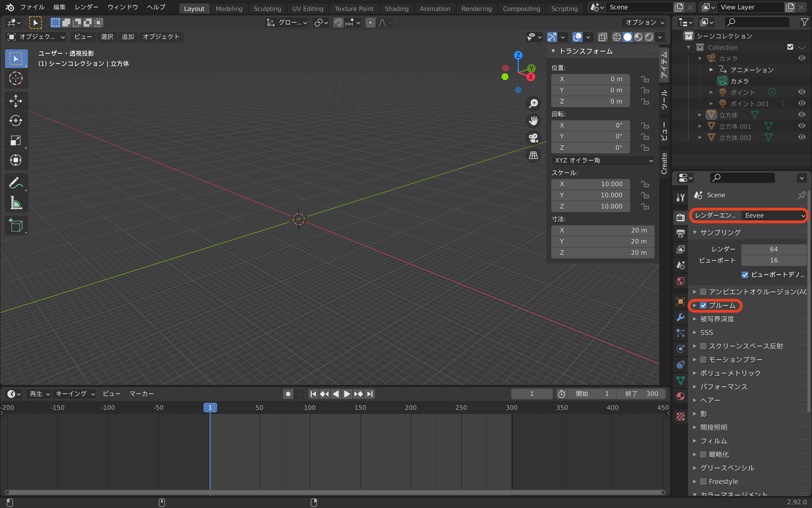Select the Move tool
The height and width of the screenshot is (508, 812).
click(x=16, y=101)
